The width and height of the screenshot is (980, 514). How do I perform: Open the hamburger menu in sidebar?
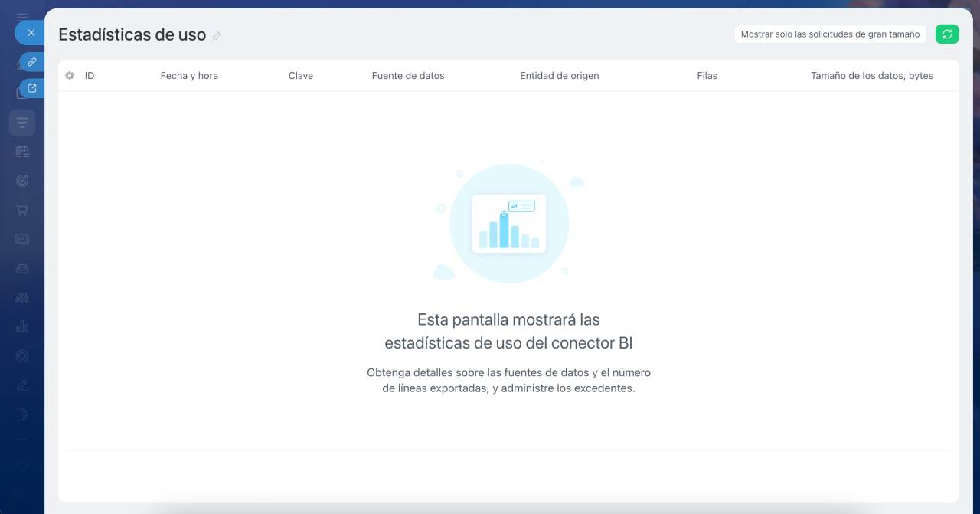click(22, 16)
